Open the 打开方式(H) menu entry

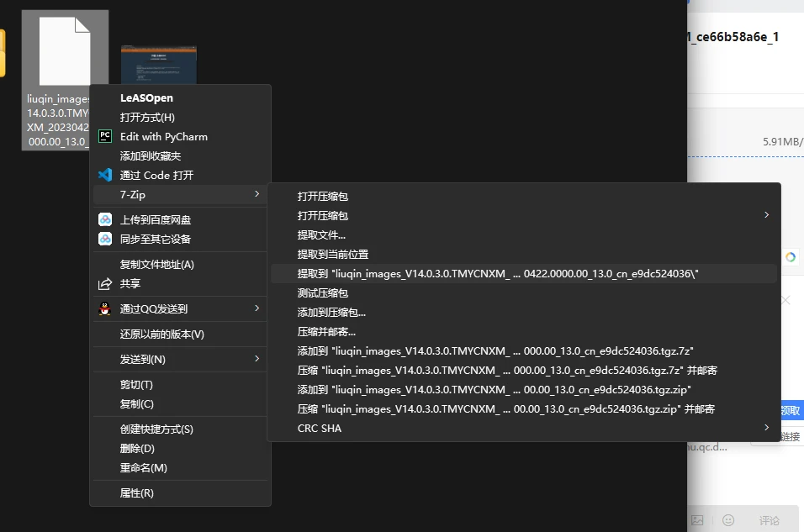(x=180, y=118)
